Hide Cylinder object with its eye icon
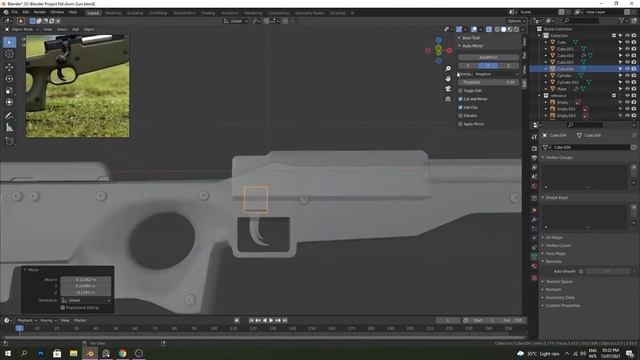 tap(627, 76)
